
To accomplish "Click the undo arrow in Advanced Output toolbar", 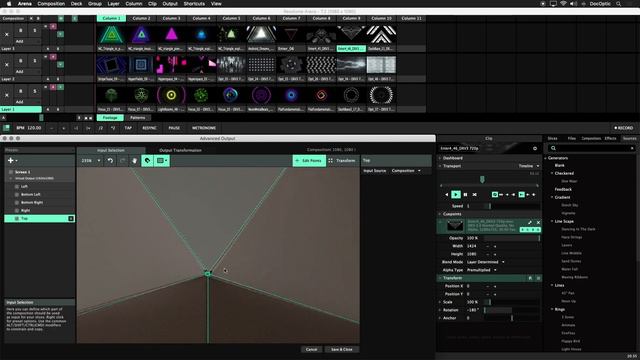I will (x=110, y=161).
